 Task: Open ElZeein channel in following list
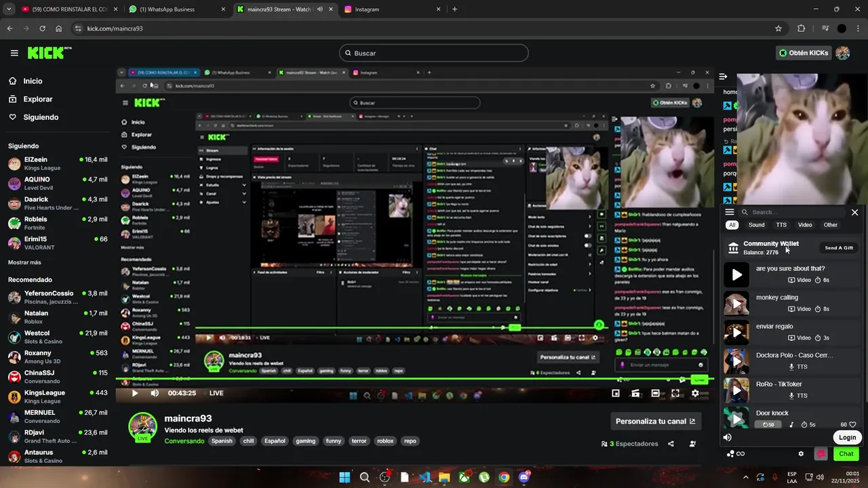[x=57, y=163]
